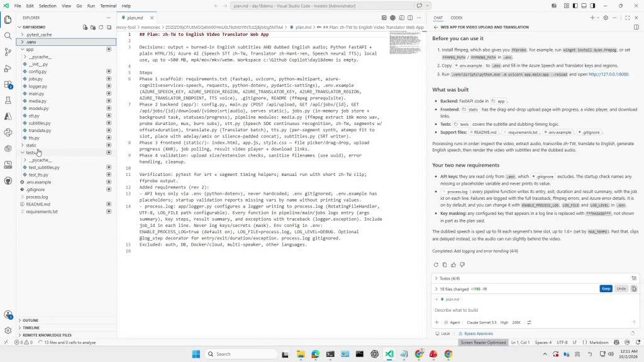Keep the 19 changed files
The width and height of the screenshot is (644, 362).
point(606,289)
